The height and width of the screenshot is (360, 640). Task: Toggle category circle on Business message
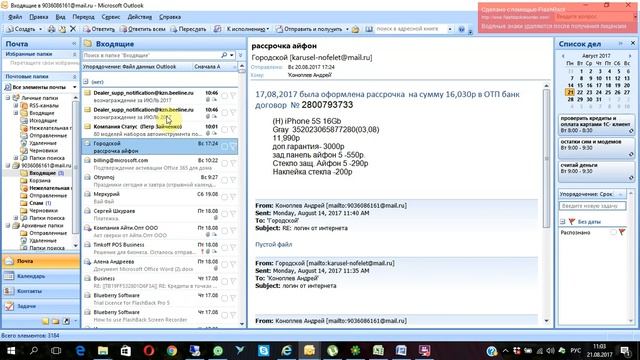click(x=224, y=281)
